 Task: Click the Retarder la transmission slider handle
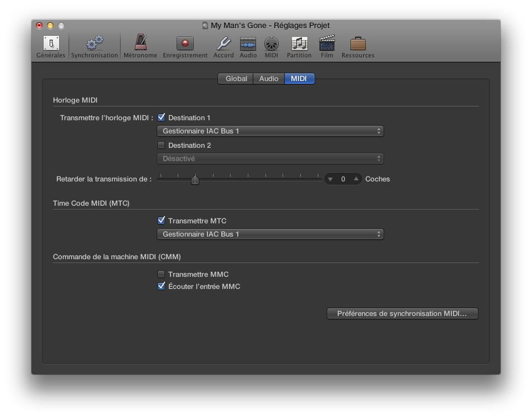click(195, 179)
